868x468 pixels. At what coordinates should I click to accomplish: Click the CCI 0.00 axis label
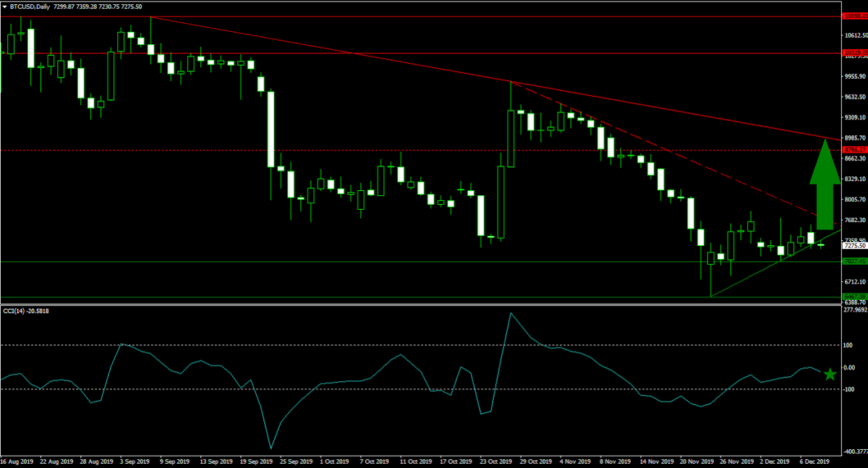850,368
